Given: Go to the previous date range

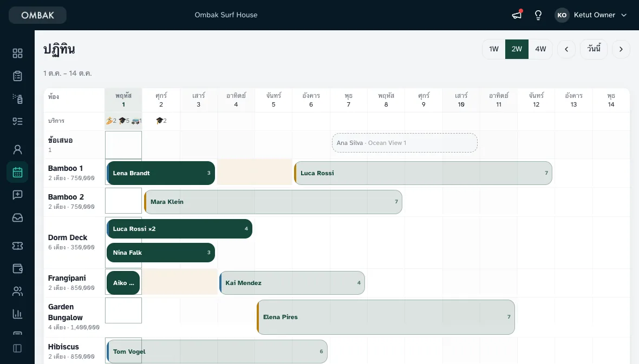Looking at the screenshot, I should click(566, 49).
